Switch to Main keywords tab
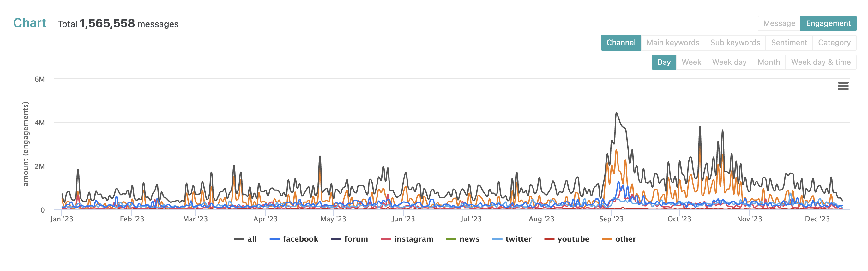Viewport: 868px width, 271px height. point(672,42)
